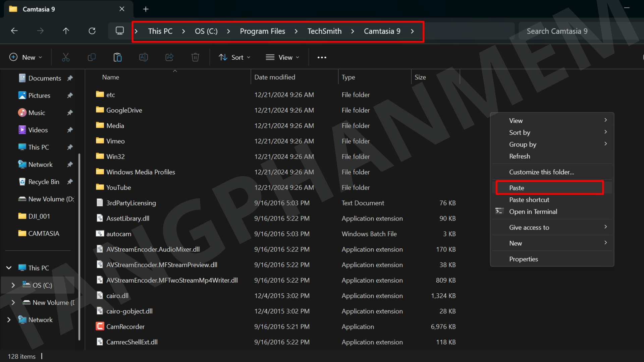This screenshot has width=644, height=362.
Task: Choose Customize this folder... option
Action: click(552, 172)
